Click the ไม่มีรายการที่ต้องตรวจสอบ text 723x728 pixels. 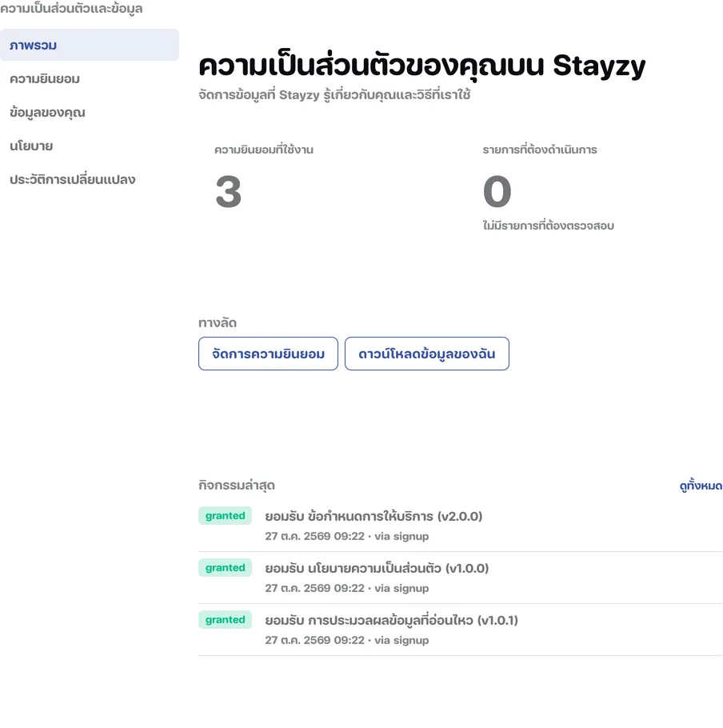(548, 226)
